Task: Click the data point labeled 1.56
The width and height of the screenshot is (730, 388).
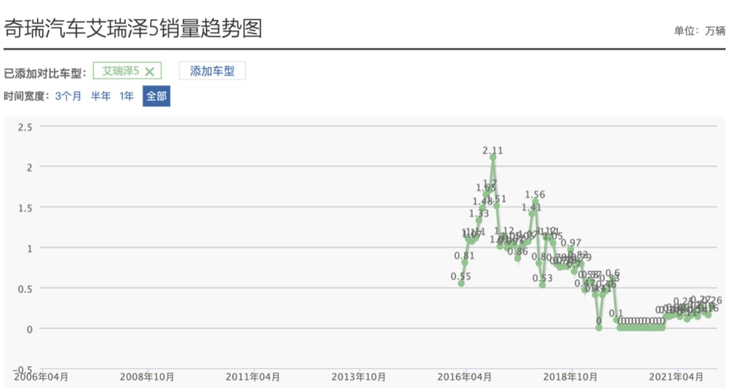Action: [535, 202]
